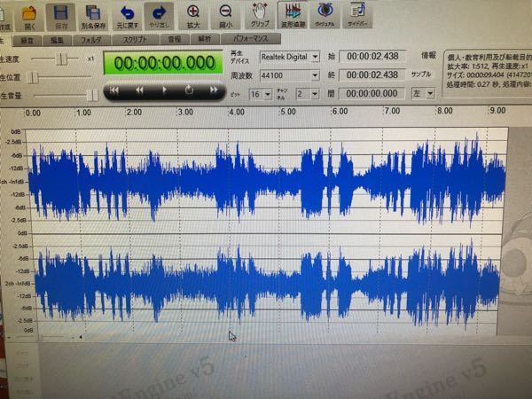Screen dimensions: 532x399
Task: Undo with the 元に戻す icon
Action: pyautogui.click(x=128, y=16)
